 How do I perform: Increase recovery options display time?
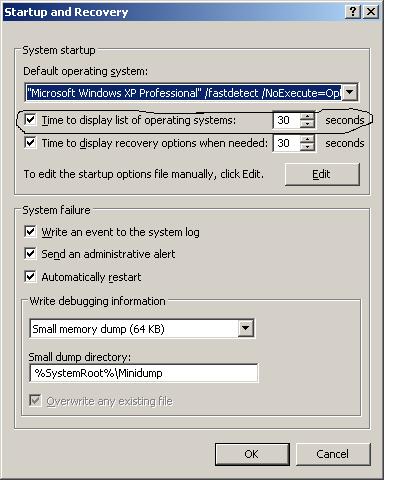(307, 139)
